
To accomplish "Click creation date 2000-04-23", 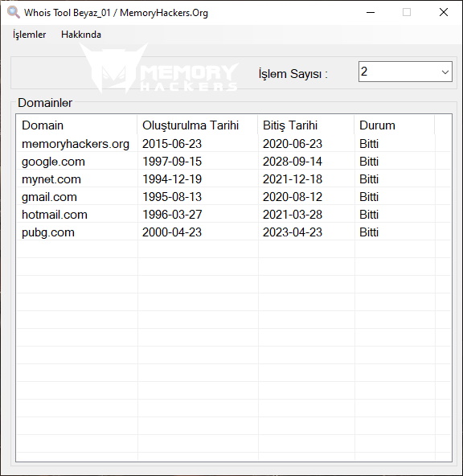I will point(172,232).
